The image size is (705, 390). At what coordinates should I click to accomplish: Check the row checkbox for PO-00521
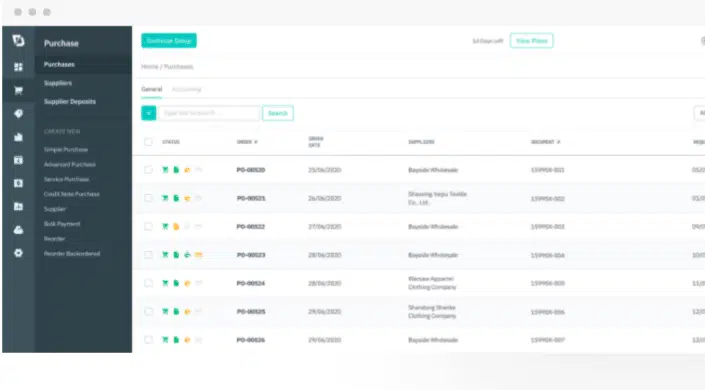(148, 198)
